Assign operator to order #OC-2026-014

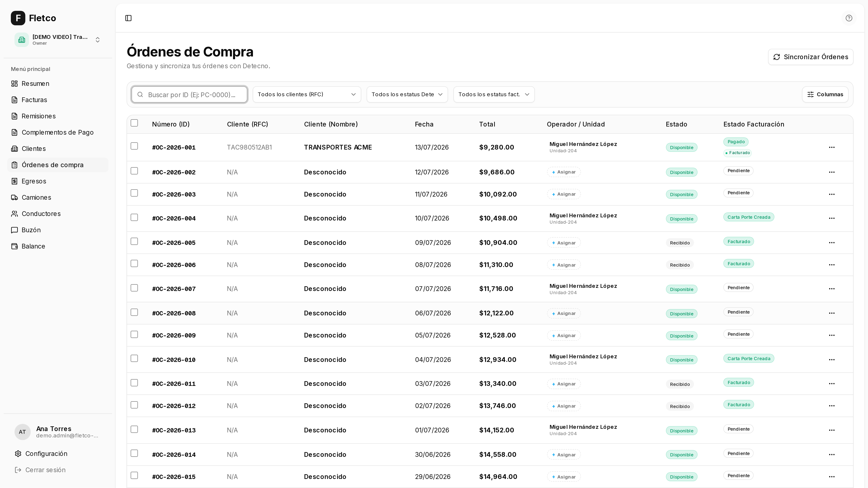point(564,455)
